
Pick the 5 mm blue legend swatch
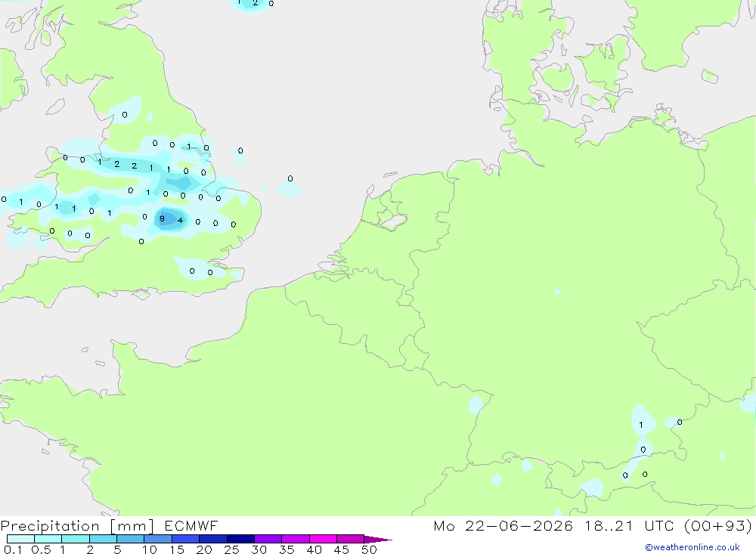[130, 539]
